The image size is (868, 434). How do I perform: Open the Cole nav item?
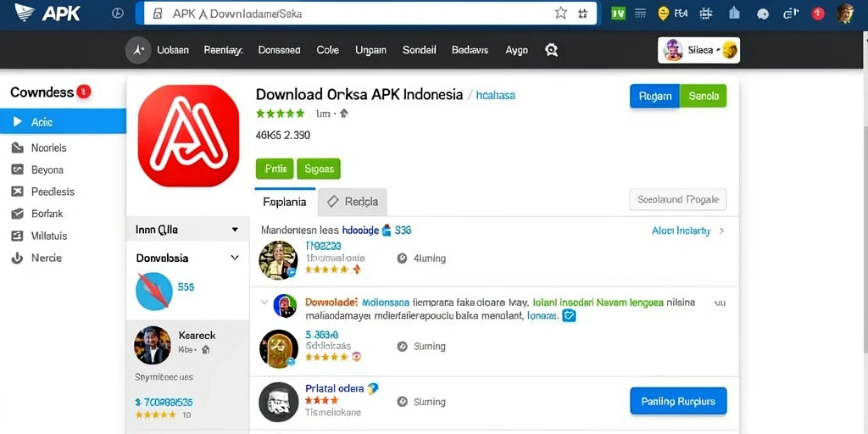pos(328,50)
